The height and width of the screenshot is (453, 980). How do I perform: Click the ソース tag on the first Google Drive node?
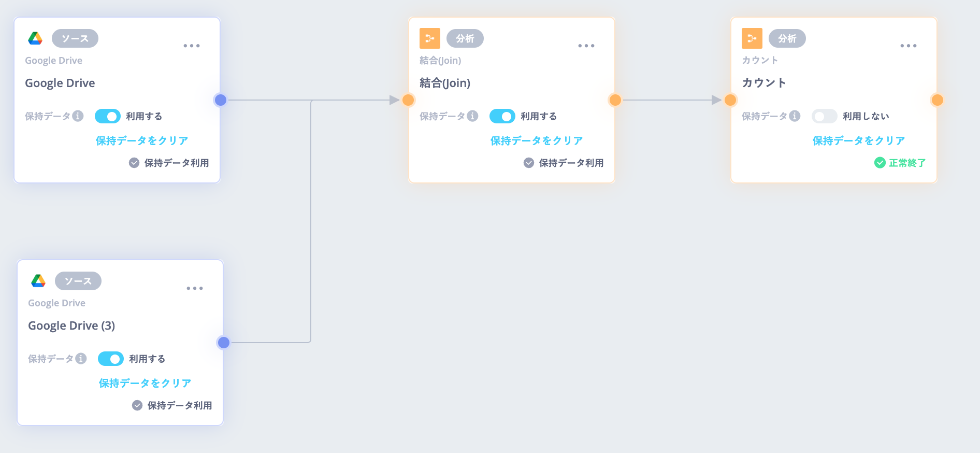click(75, 38)
